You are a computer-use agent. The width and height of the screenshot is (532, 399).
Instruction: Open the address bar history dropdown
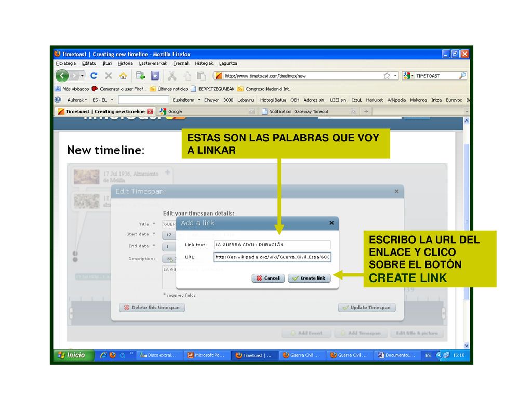coord(395,76)
